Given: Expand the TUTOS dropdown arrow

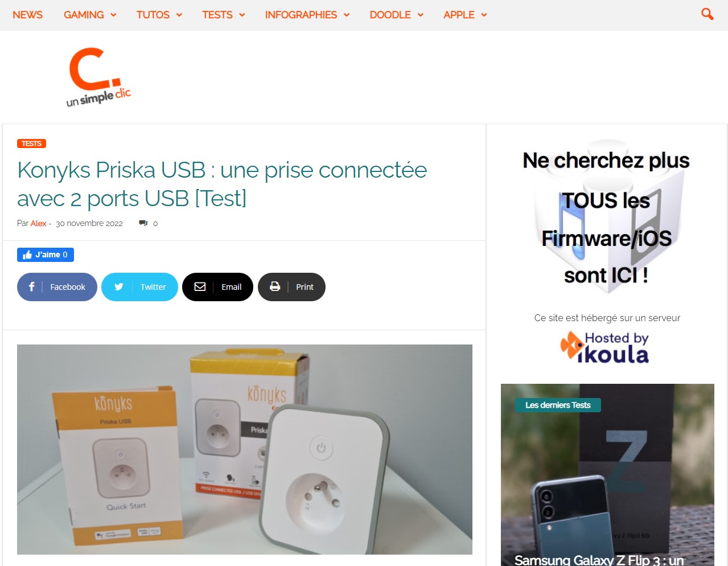Looking at the screenshot, I should coord(179,15).
